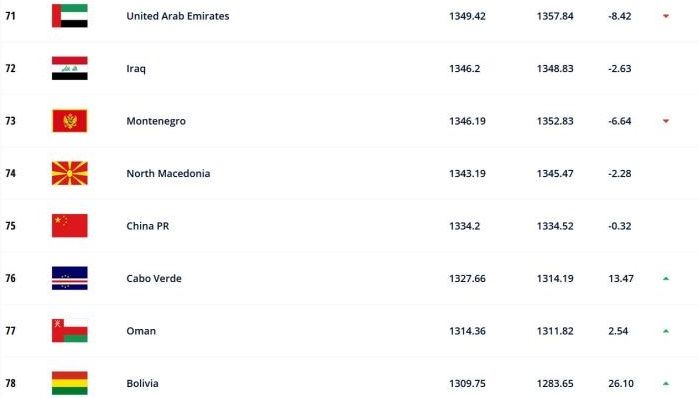The image size is (699, 398).
Task: Click China PR's previous points 1334.52
Action: tap(555, 226)
